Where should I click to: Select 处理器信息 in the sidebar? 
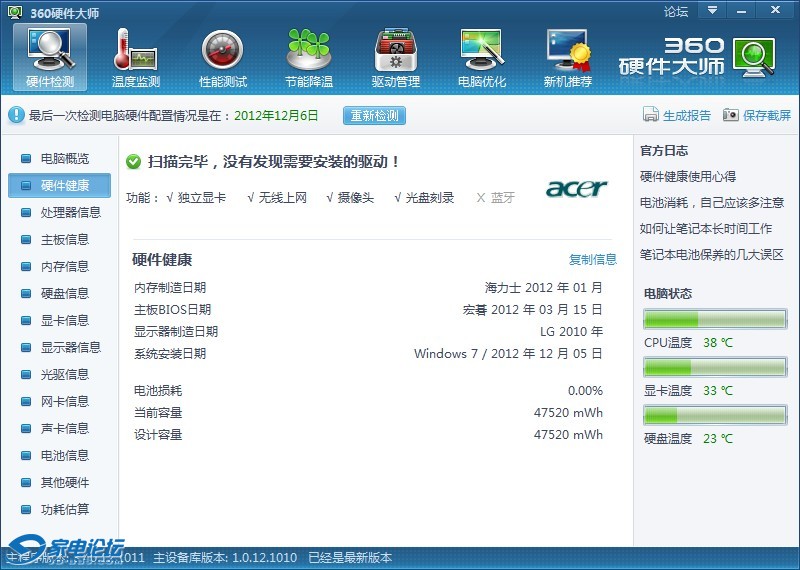(x=70, y=213)
